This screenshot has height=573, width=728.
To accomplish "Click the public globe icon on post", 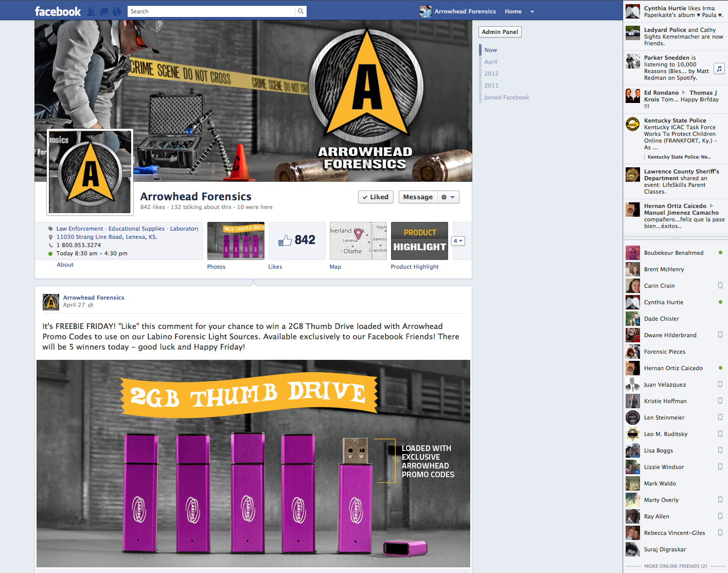I will click(91, 305).
